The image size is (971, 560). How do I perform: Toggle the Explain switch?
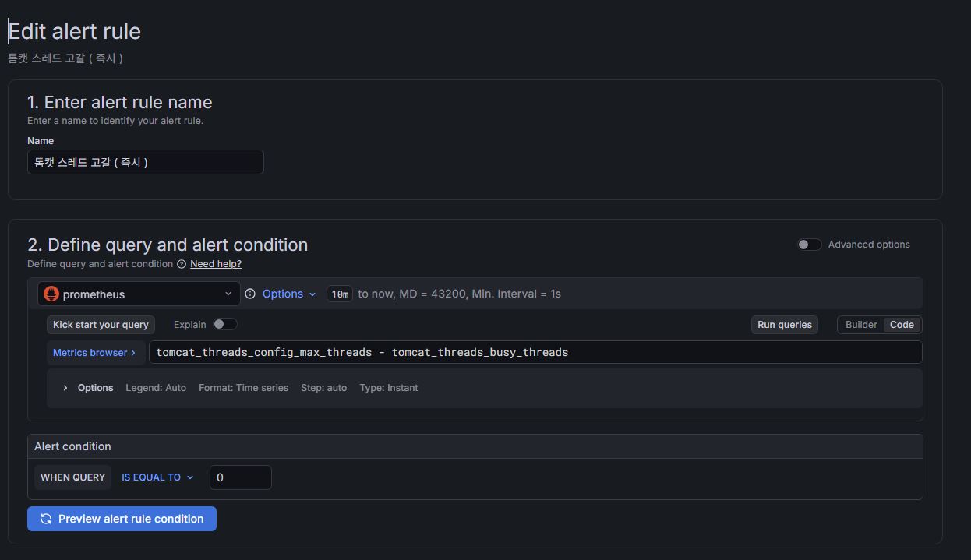(x=224, y=324)
